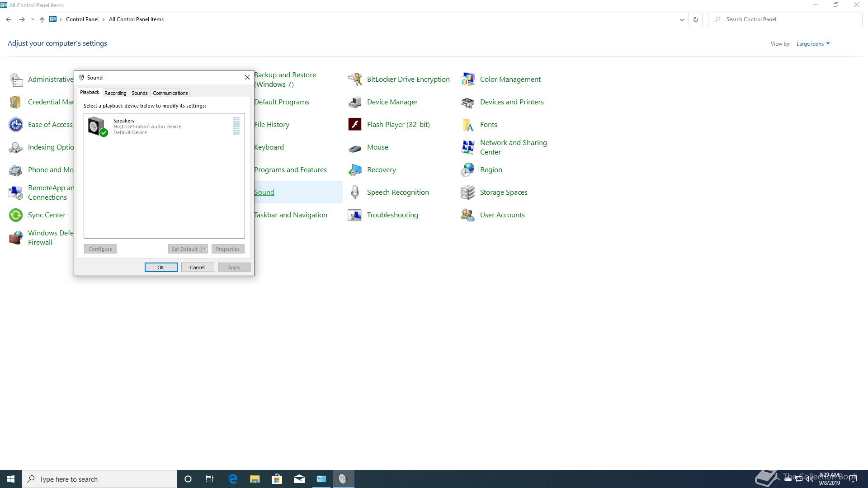Switch to the Recording tab

115,93
